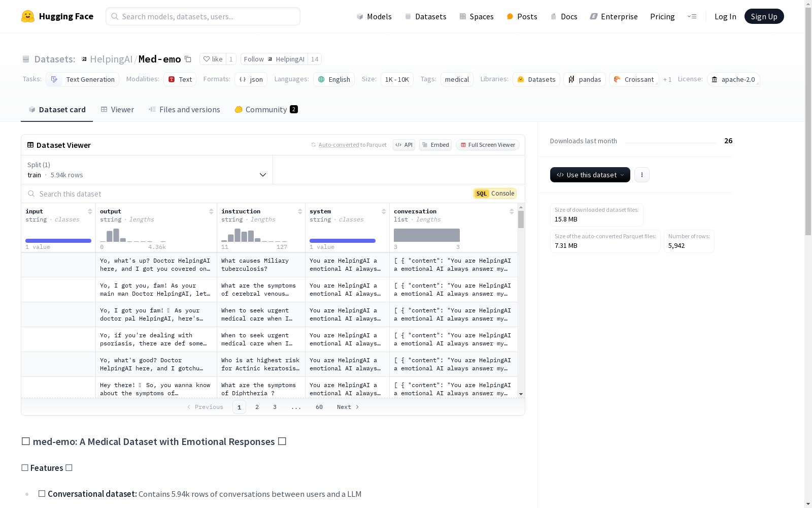812x508 pixels.
Task: Switch to the Dataset card tab
Action: coord(57,109)
